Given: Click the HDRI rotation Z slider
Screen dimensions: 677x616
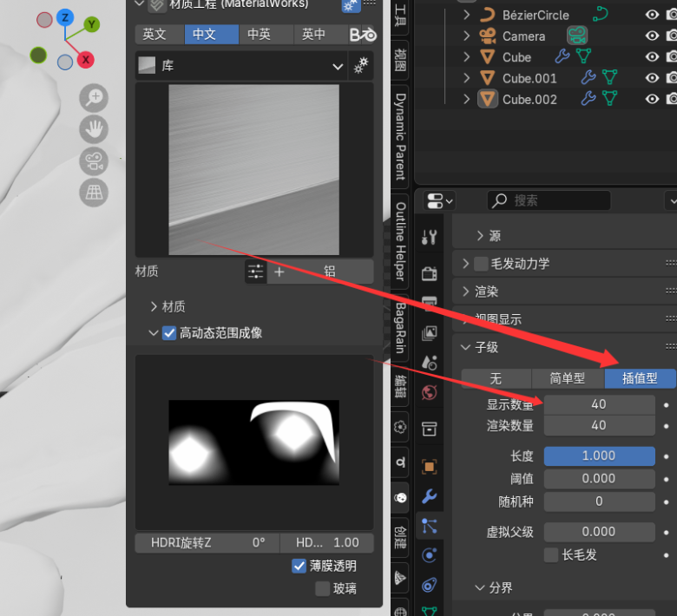Looking at the screenshot, I should click(x=207, y=542).
